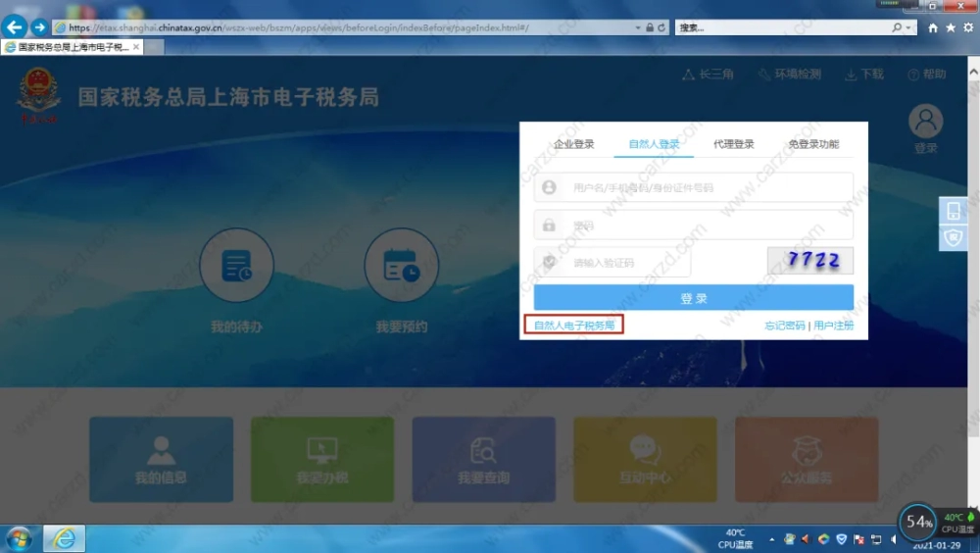Click the 40°C CPU温度 taskbar readout
The image size is (980, 553).
pyautogui.click(x=735, y=538)
